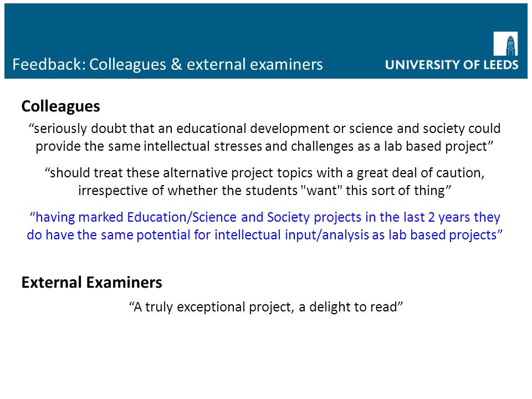
Task: Click the UNIVERSITY OF LEEDS wordmark
Action: coord(452,65)
